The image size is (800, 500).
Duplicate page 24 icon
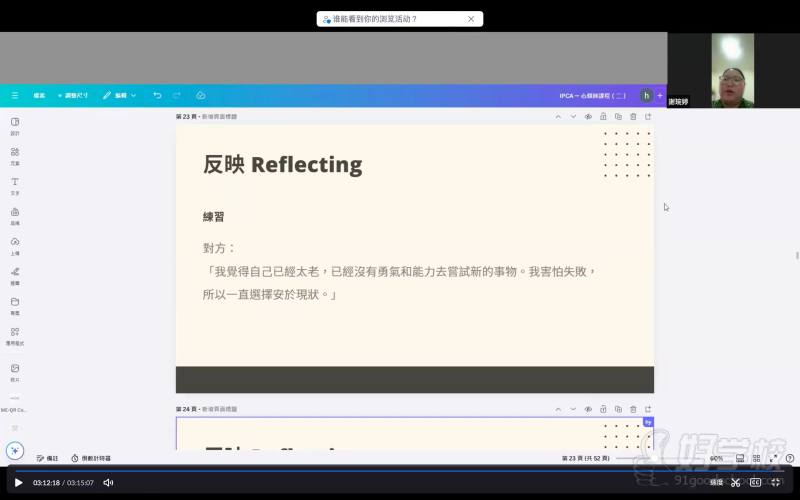coord(618,409)
